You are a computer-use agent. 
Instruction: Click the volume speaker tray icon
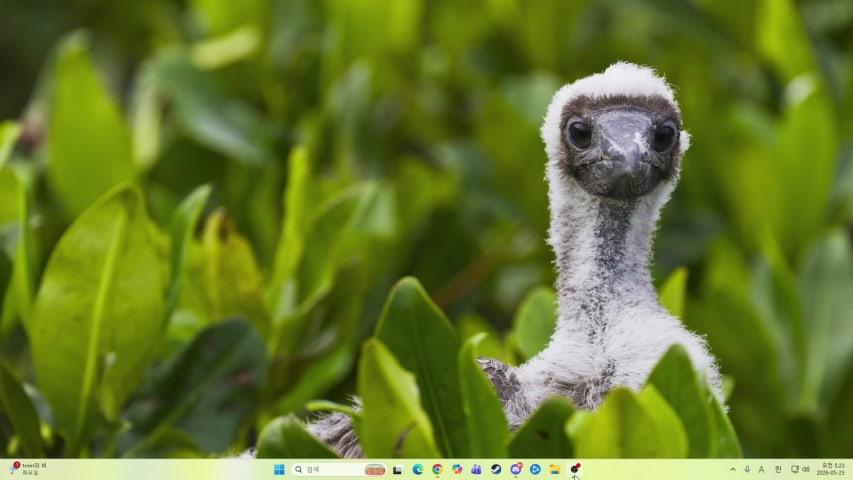click(x=806, y=469)
